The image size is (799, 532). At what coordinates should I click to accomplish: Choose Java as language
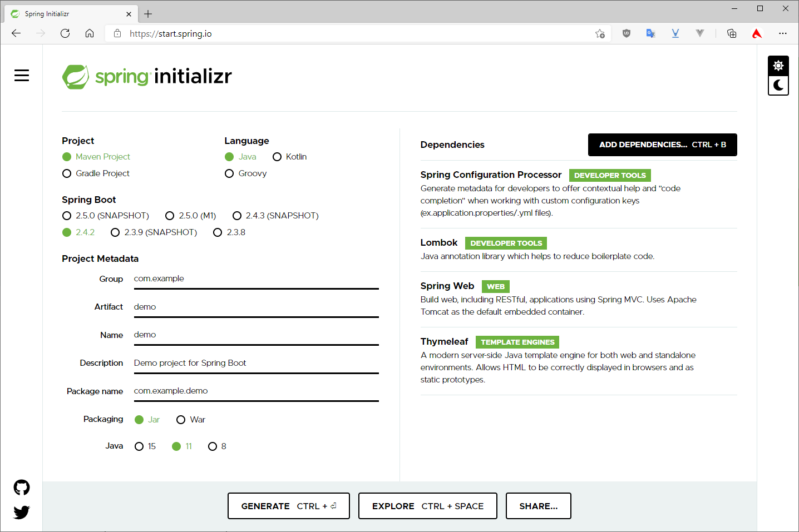pyautogui.click(x=240, y=157)
